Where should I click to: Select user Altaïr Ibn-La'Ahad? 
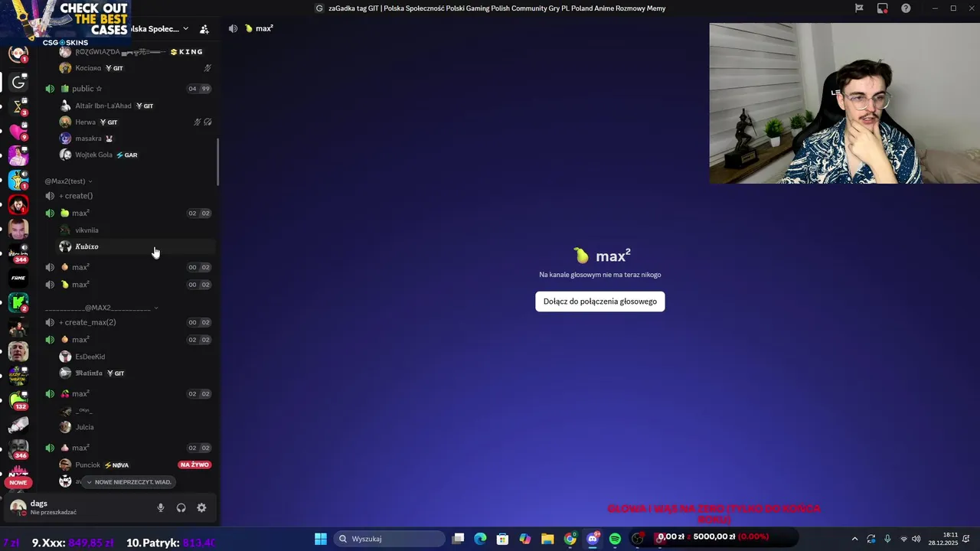[136, 106]
